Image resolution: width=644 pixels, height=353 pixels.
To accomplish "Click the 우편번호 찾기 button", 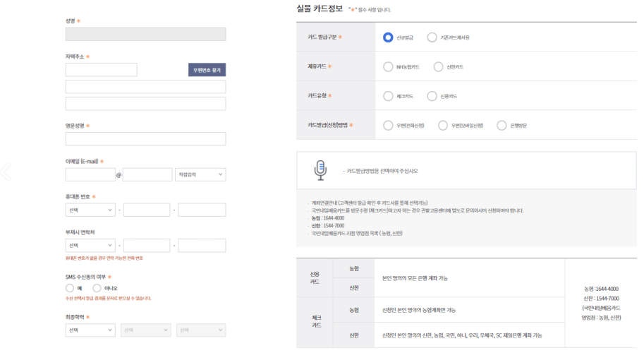I will coord(207,70).
